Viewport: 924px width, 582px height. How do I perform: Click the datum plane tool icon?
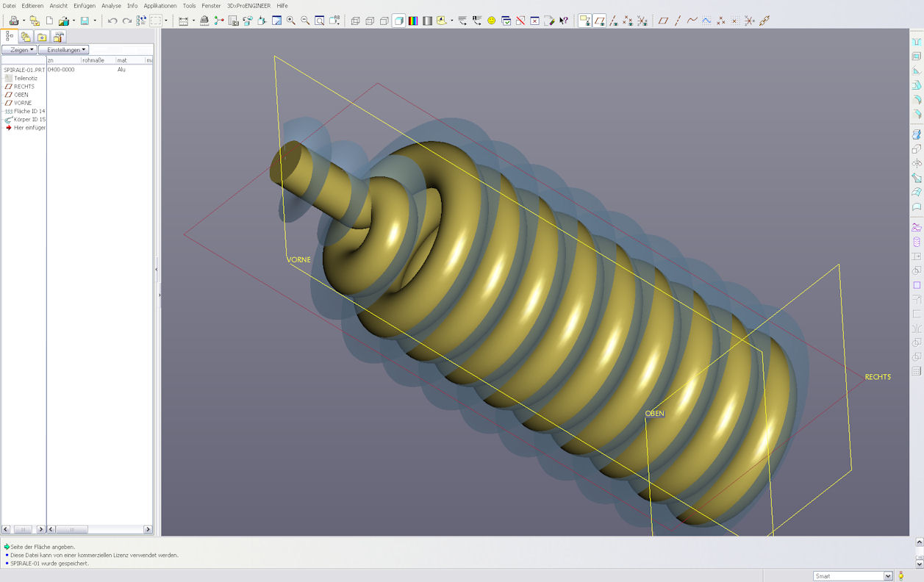(x=663, y=21)
